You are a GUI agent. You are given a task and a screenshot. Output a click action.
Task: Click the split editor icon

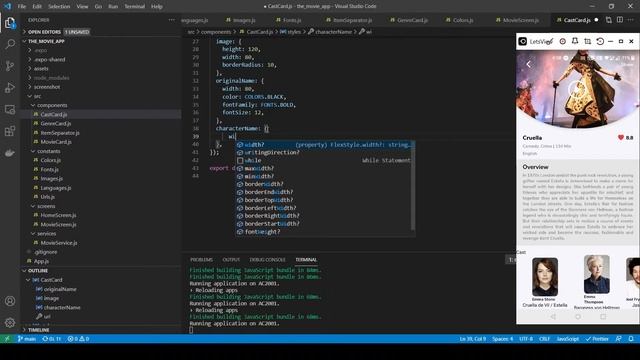pyautogui.click(x=620, y=20)
